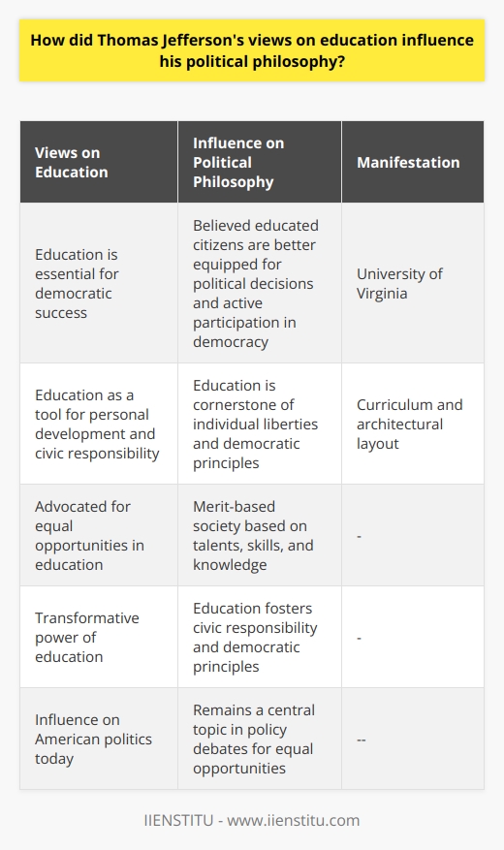This screenshot has height=850, width=504.
Task: Click the 'Education as a tool for personal development' cell
Action: click(99, 424)
